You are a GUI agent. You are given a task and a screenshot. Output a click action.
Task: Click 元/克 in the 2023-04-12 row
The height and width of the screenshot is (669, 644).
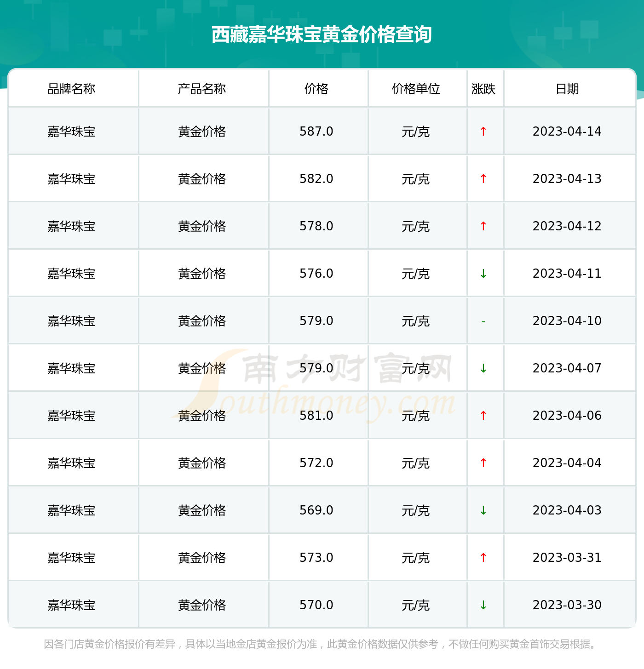[416, 226]
